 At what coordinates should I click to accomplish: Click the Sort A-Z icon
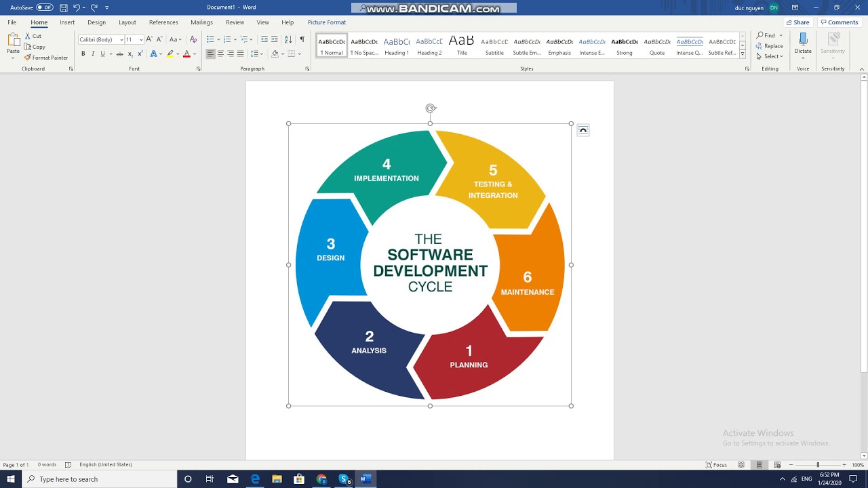[x=288, y=39]
